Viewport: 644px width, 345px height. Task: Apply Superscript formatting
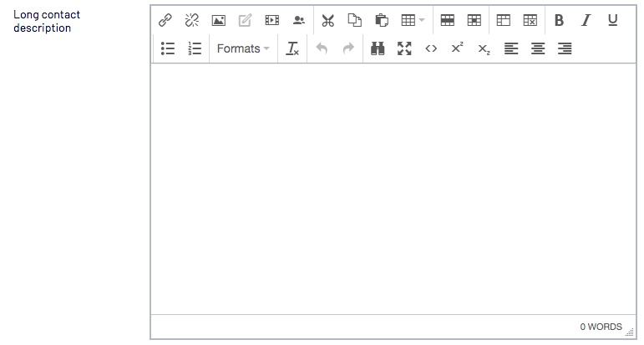click(x=458, y=48)
